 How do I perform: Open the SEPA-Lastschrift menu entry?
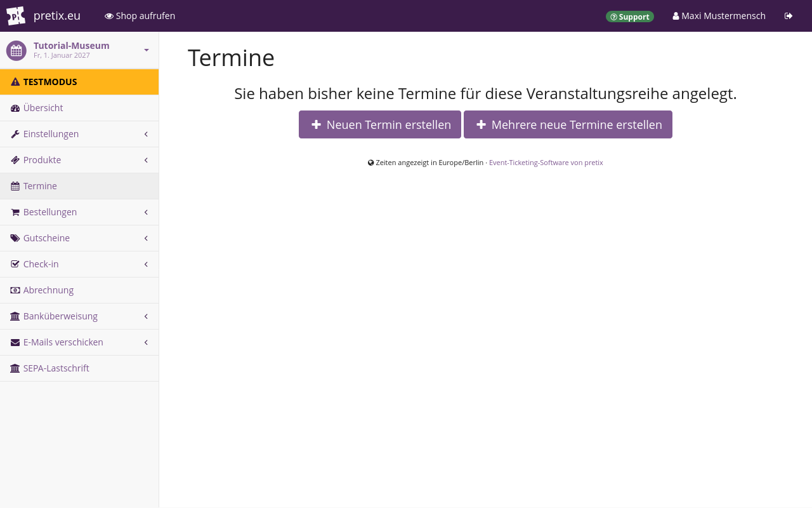pyautogui.click(x=79, y=368)
